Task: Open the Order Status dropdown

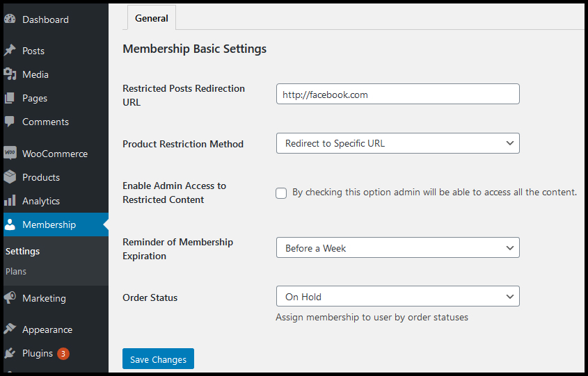Action: point(397,296)
